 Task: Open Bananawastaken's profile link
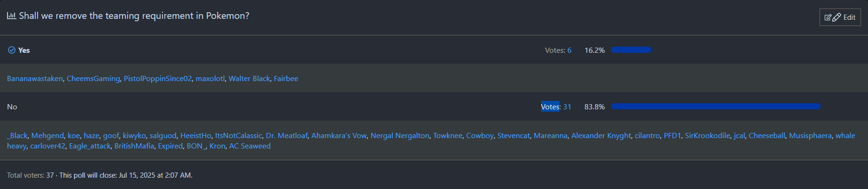click(35, 79)
